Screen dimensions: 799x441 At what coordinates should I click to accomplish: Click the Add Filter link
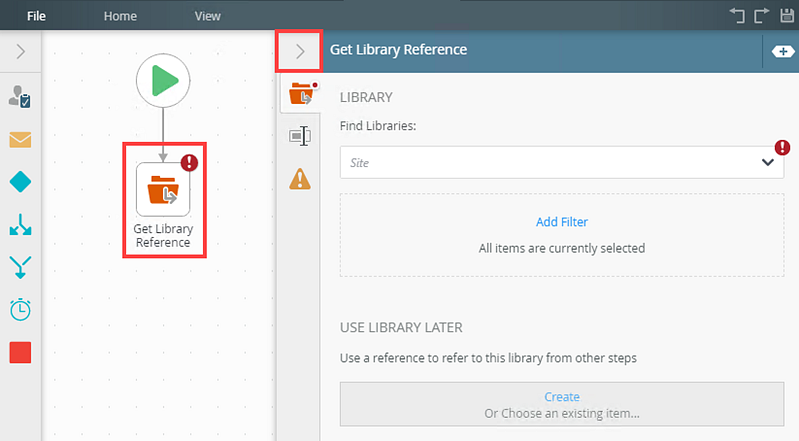562,222
